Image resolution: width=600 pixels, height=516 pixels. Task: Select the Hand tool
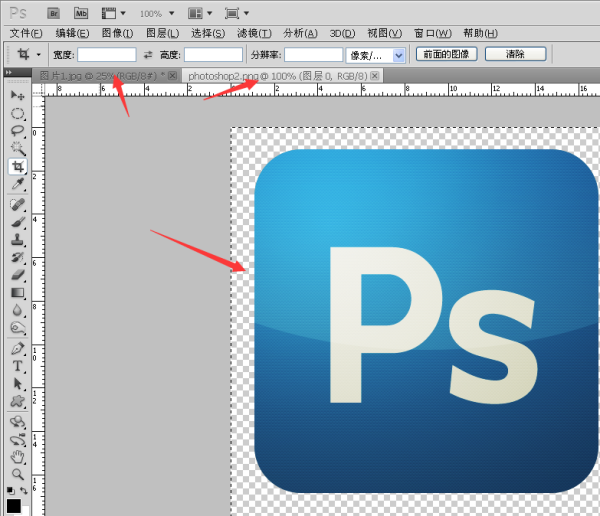[17, 457]
